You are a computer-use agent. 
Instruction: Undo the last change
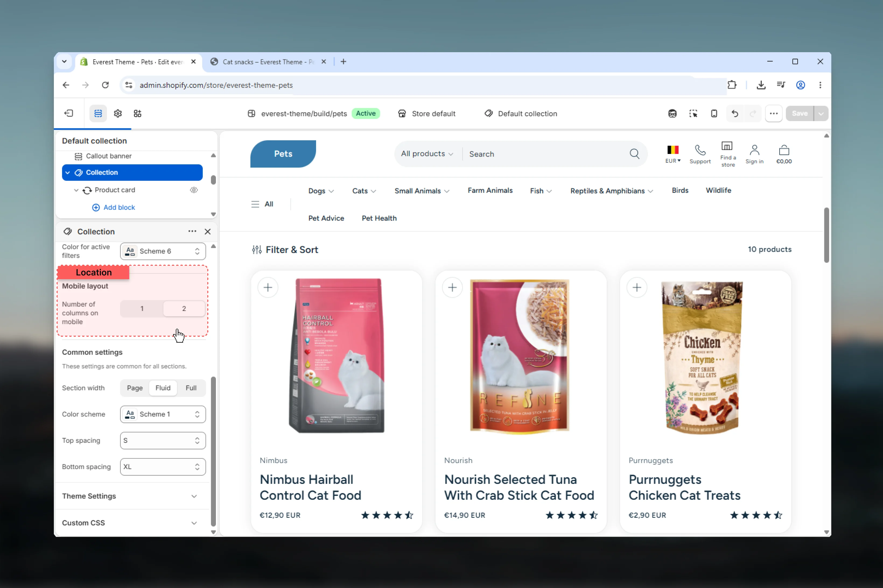pyautogui.click(x=735, y=113)
